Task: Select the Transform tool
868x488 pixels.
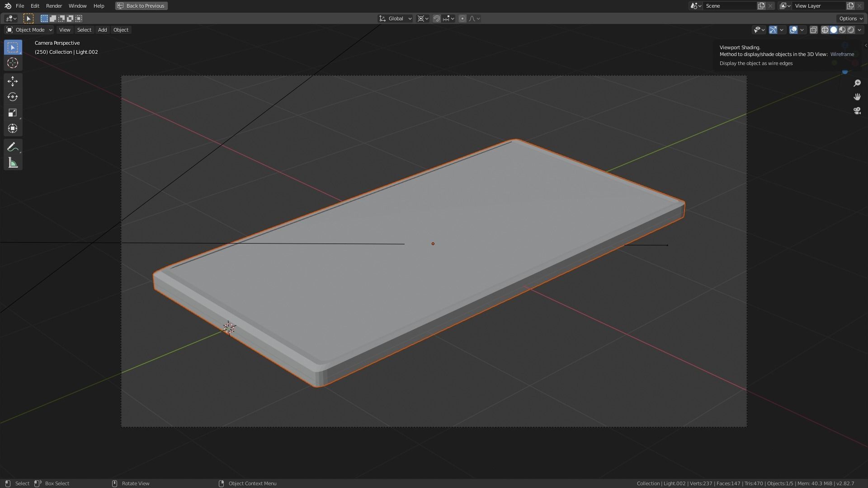Action: [x=13, y=129]
